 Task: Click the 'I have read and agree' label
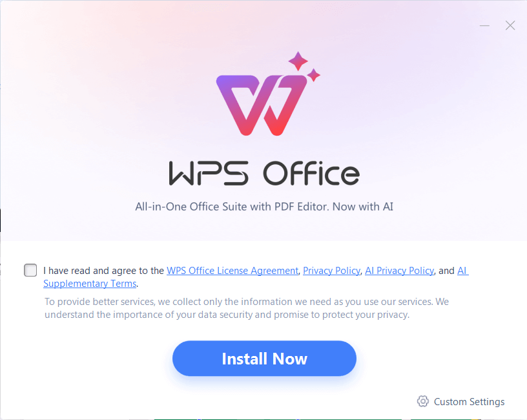click(103, 270)
